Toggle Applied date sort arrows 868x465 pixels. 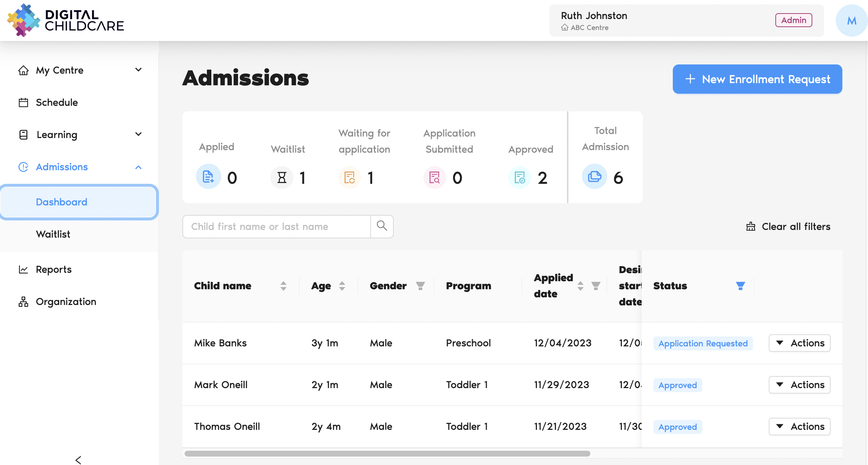click(580, 286)
